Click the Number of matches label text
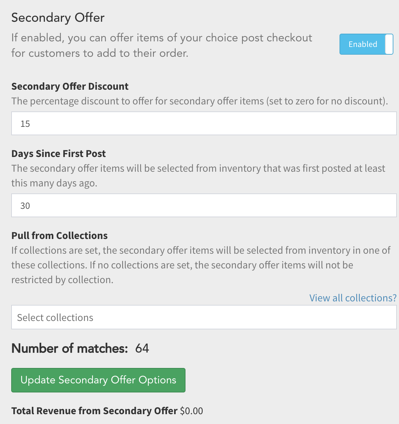 pyautogui.click(x=70, y=349)
